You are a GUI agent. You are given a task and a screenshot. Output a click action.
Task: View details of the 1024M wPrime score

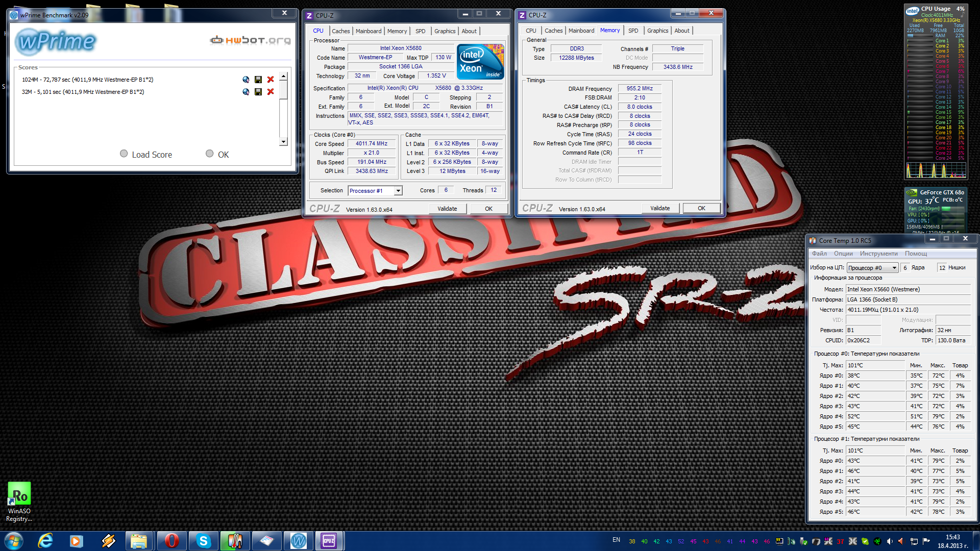246,80
